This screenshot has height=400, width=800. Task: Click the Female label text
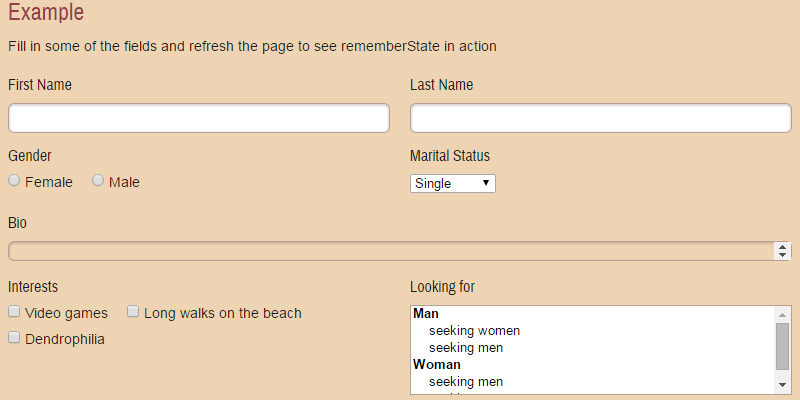click(x=49, y=182)
